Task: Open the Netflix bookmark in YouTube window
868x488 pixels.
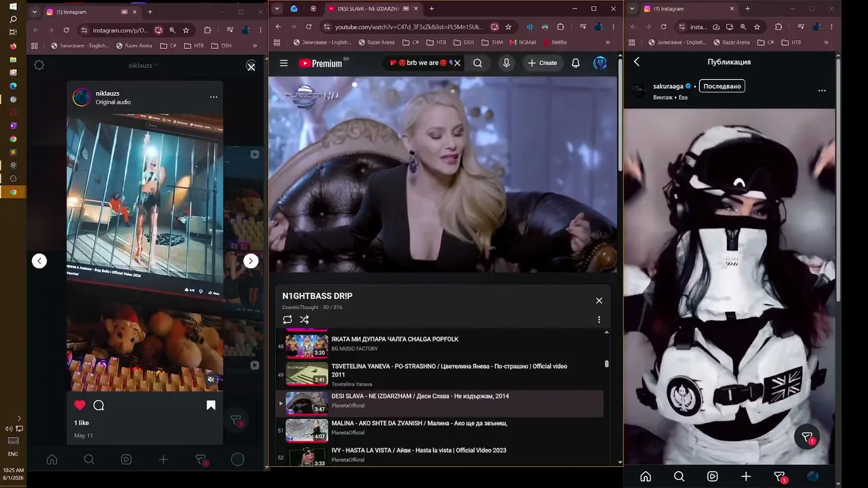Action: [x=555, y=42]
